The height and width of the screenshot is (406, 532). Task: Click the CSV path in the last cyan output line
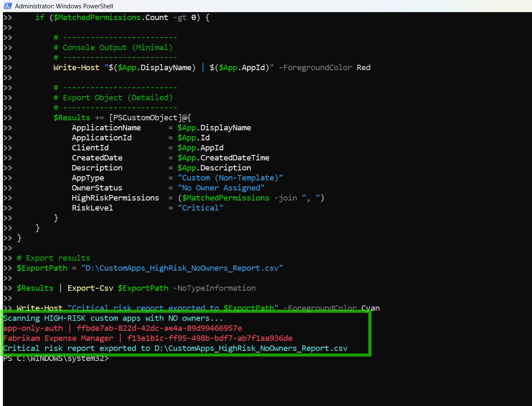(x=251, y=348)
